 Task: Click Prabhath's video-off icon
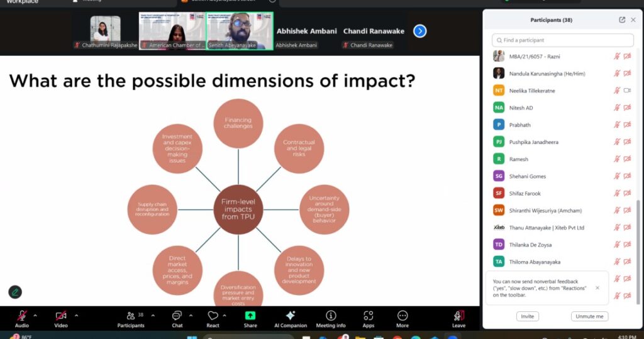(627, 125)
